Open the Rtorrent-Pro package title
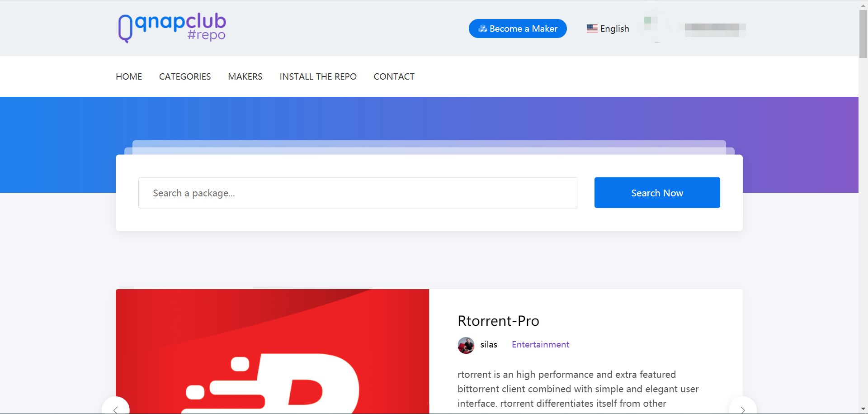The width and height of the screenshot is (868, 414). point(498,321)
